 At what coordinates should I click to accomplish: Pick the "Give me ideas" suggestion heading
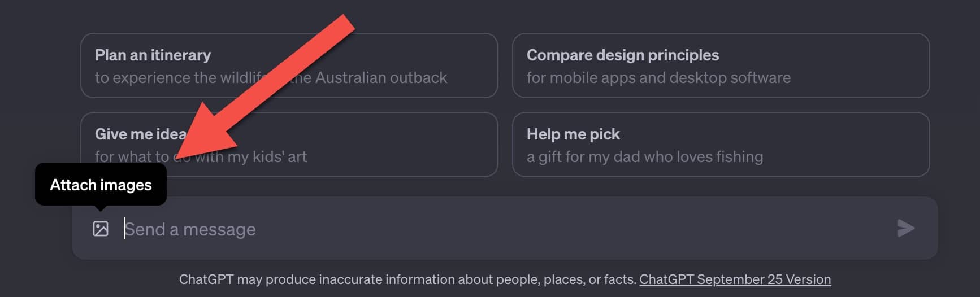pyautogui.click(x=140, y=134)
